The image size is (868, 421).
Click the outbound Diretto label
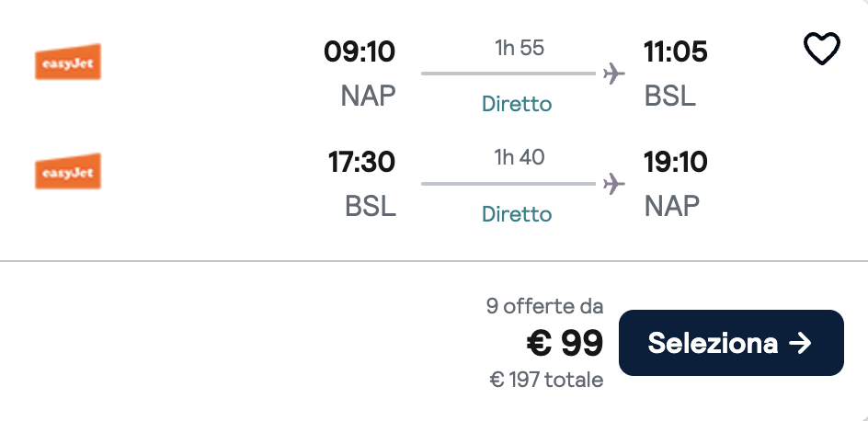click(x=517, y=104)
